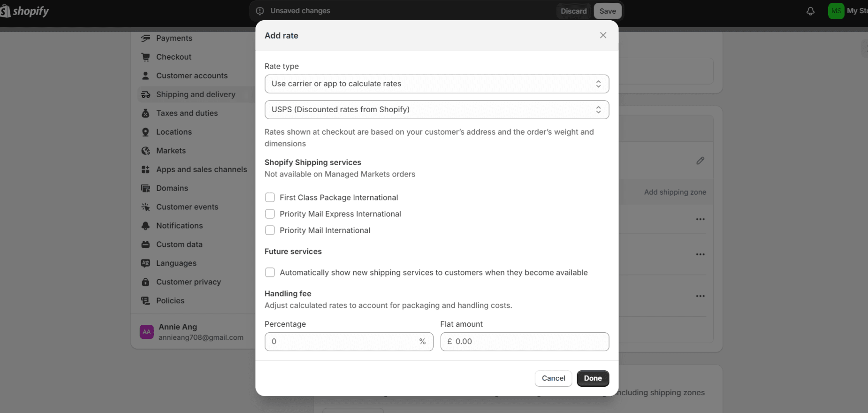Screen dimensions: 868x413
Task: Select the Checkout settings section
Action: [174, 57]
